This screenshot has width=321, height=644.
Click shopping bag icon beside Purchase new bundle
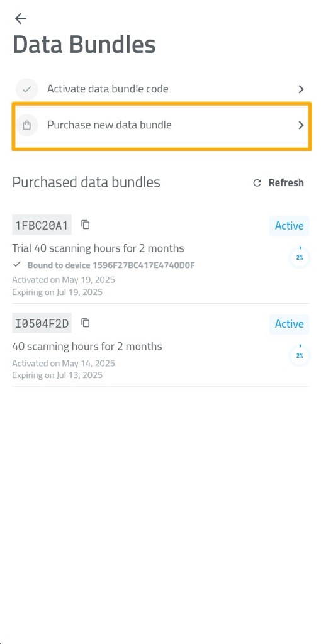point(26,125)
